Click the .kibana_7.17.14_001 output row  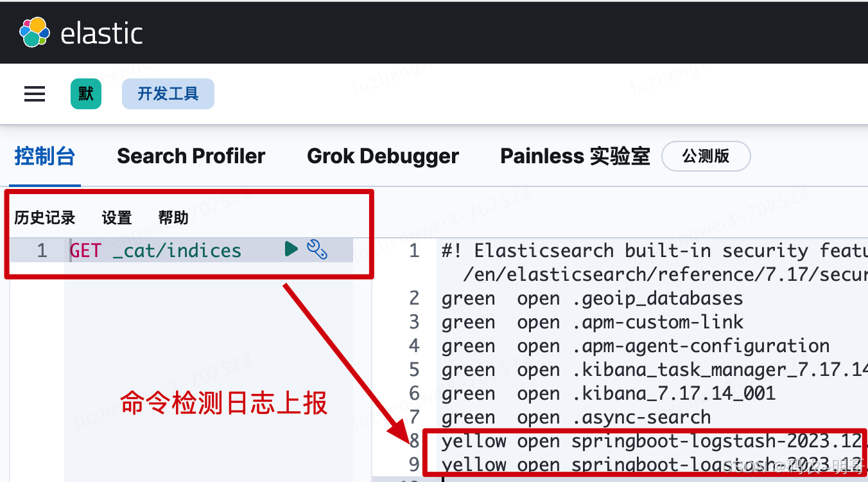[x=609, y=393]
